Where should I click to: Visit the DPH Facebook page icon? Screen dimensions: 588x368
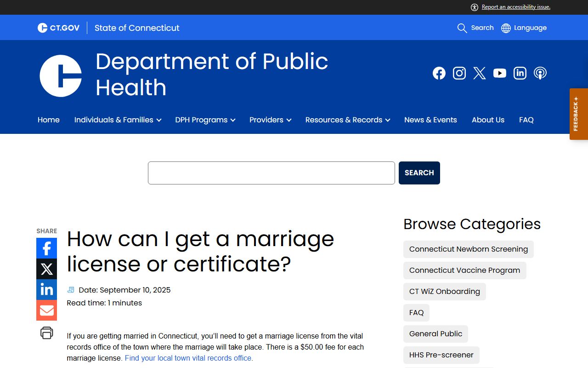point(439,73)
